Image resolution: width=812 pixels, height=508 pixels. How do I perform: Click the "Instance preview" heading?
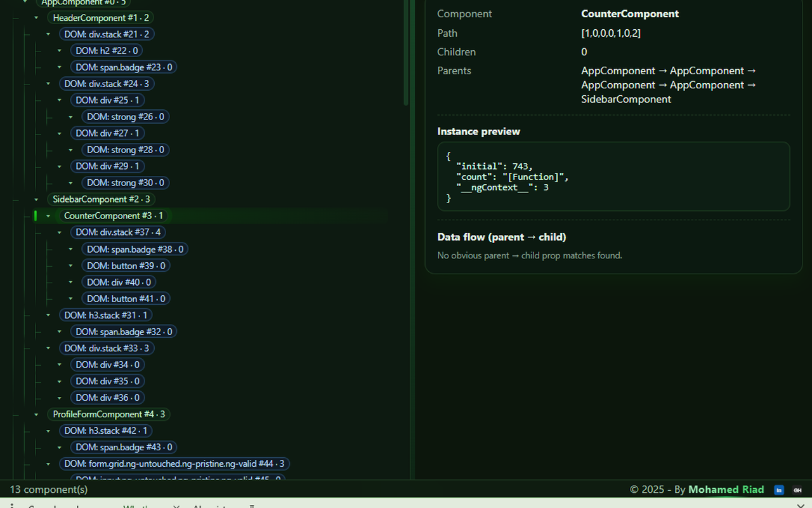click(479, 131)
